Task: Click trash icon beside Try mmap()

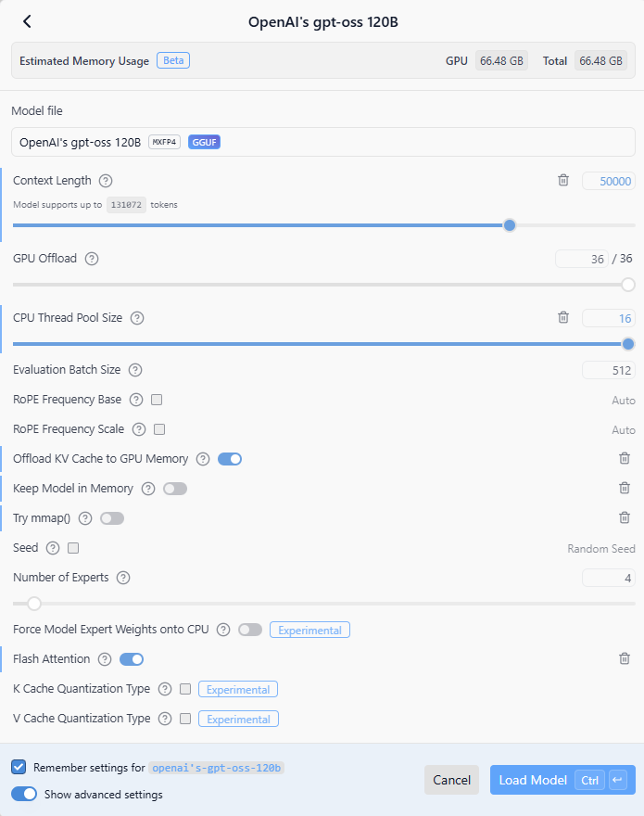Action: [625, 517]
